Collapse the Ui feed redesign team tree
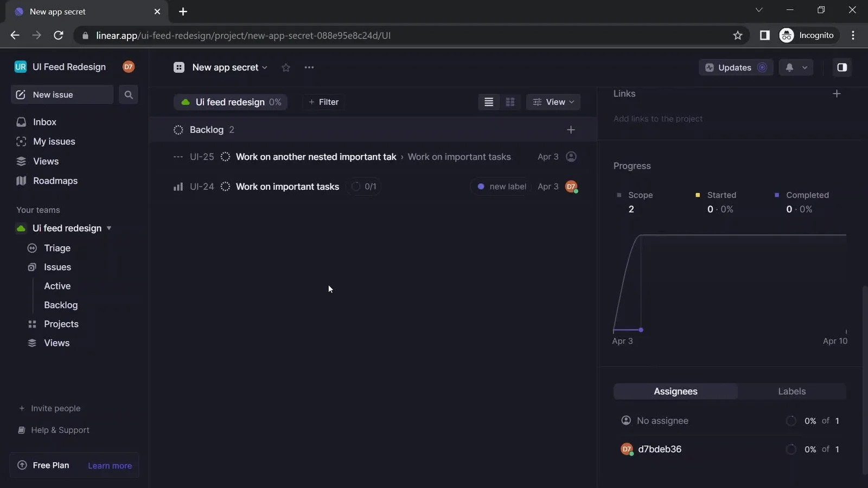The height and width of the screenshot is (488, 868). point(109,228)
